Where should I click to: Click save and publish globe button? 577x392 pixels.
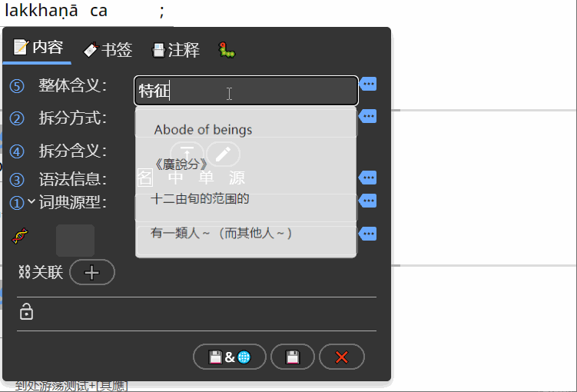point(229,357)
